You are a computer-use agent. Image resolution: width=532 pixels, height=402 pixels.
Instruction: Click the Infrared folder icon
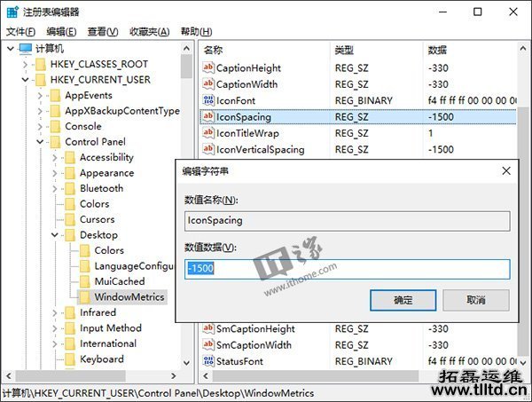point(70,312)
